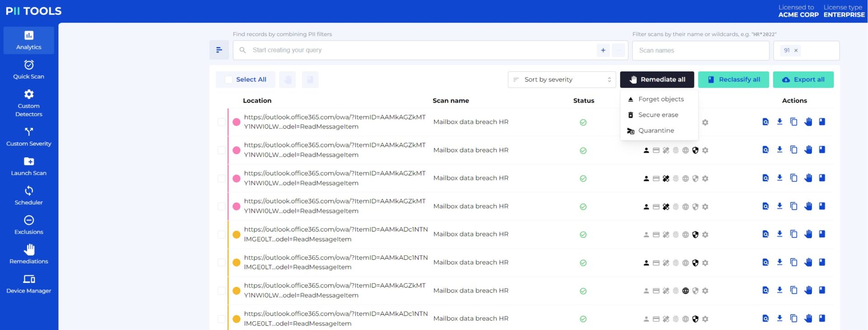
Task: Click the Reclassify all button
Action: tap(734, 80)
